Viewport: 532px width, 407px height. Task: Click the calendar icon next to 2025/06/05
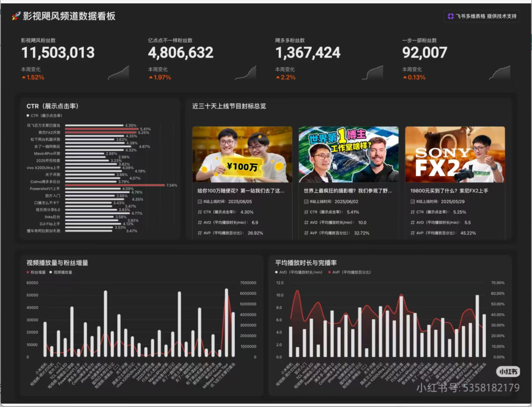(x=200, y=202)
